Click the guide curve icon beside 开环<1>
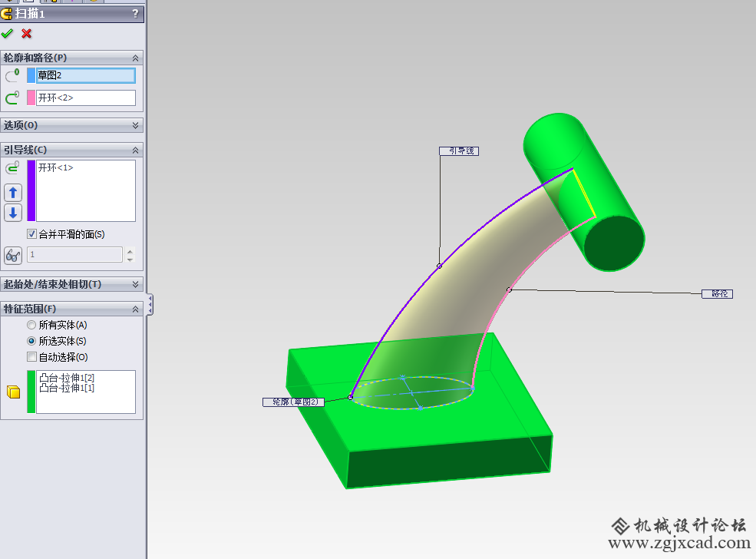The width and height of the screenshot is (756, 559). pyautogui.click(x=12, y=168)
